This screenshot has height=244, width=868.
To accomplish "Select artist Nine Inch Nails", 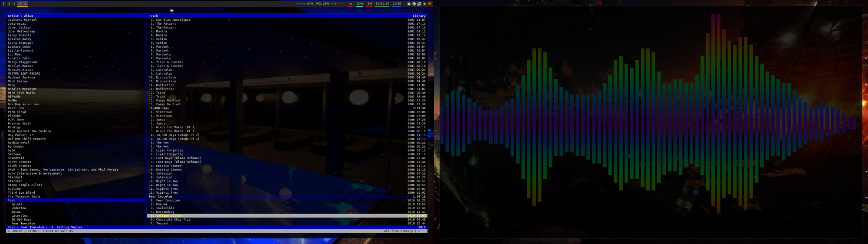I will [x=21, y=93].
